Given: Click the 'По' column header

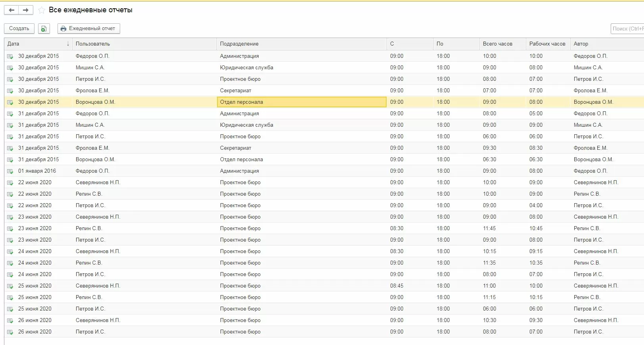Looking at the screenshot, I should click(x=456, y=44).
